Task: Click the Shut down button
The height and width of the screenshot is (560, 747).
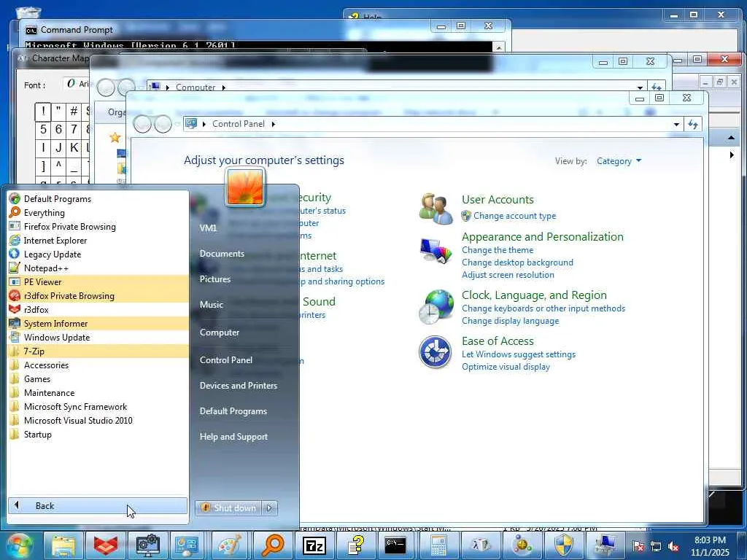Action: (x=229, y=508)
